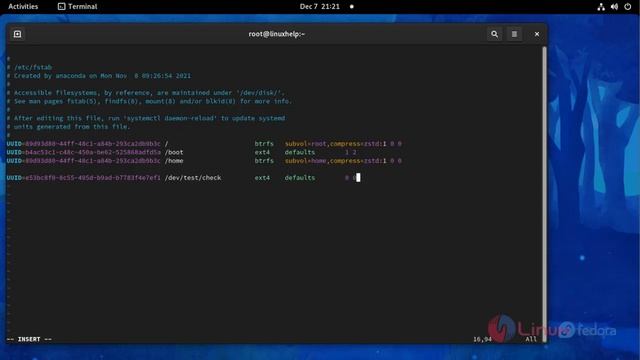
Task: Click the volume icon
Action: tap(614, 7)
